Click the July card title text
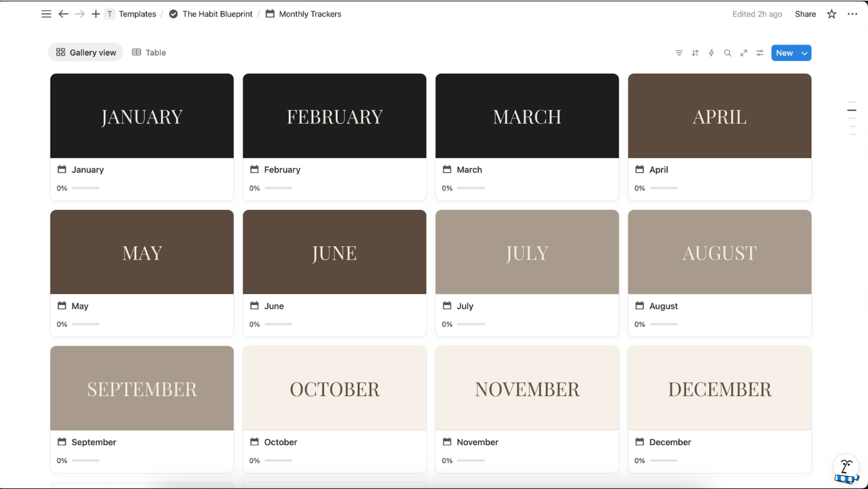 (x=465, y=306)
